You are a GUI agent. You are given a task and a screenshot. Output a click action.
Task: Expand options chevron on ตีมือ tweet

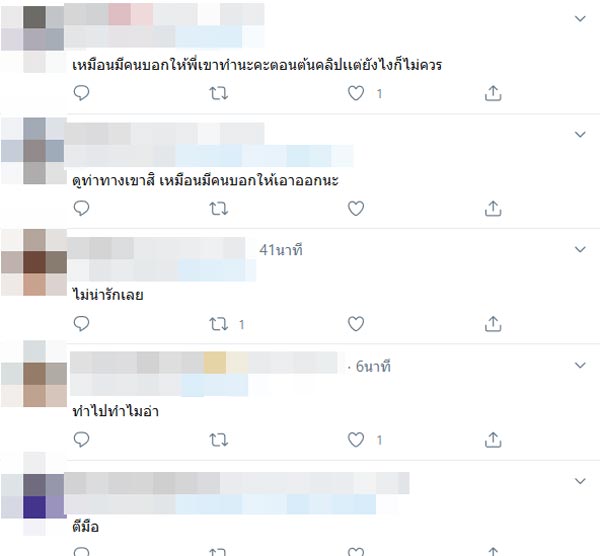tap(580, 481)
